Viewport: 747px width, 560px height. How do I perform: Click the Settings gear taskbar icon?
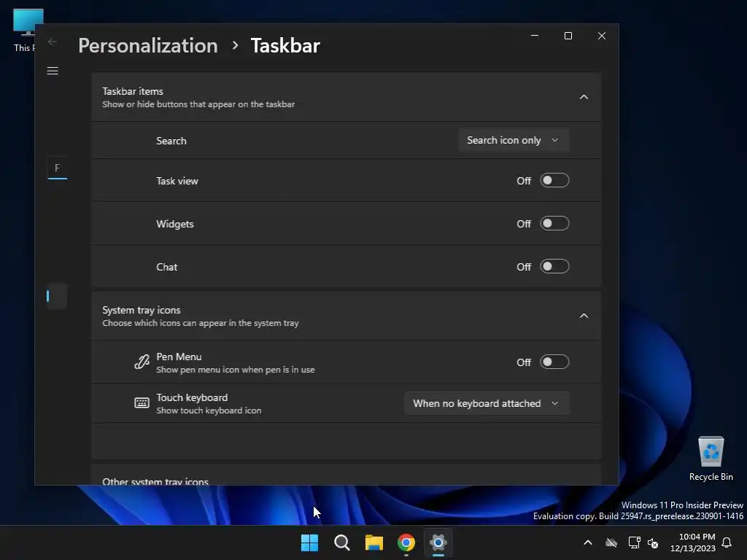[438, 542]
